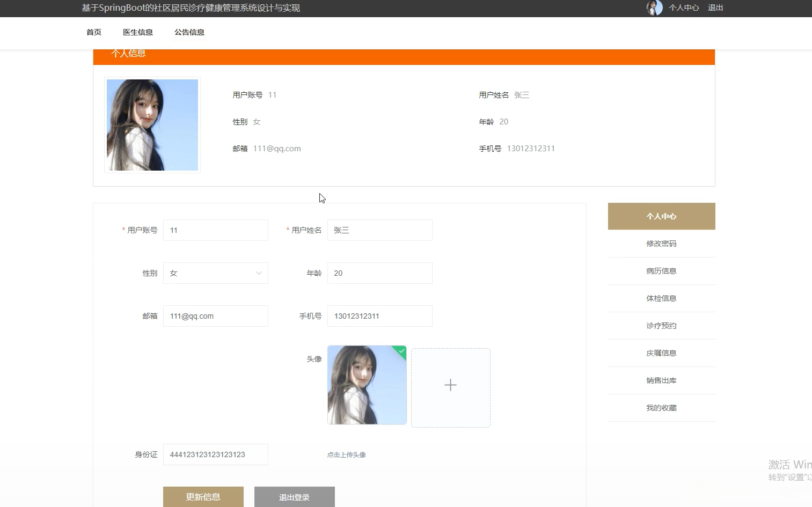Open 我的收藏 from the sidebar
Image resolution: width=812 pixels, height=507 pixels.
[x=661, y=407]
